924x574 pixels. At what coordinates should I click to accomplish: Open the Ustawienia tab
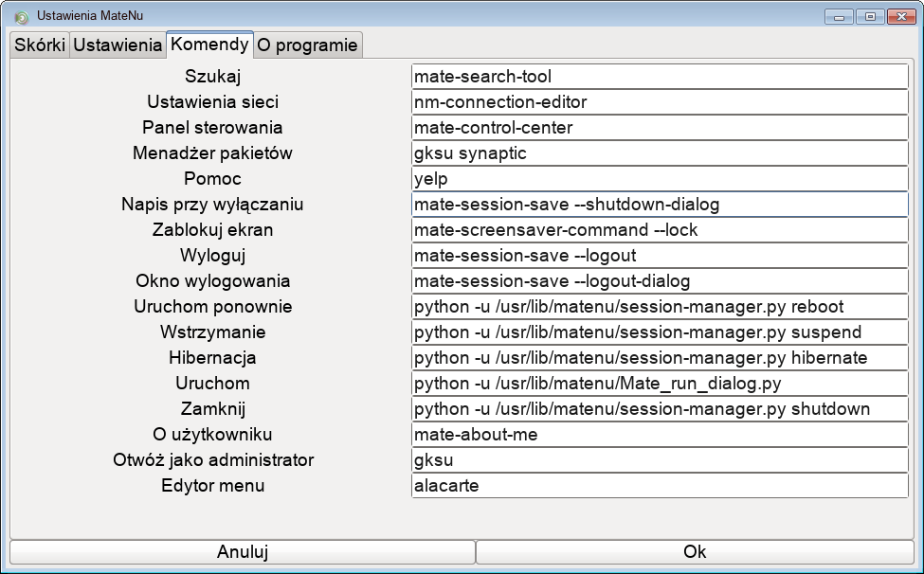pos(118,45)
